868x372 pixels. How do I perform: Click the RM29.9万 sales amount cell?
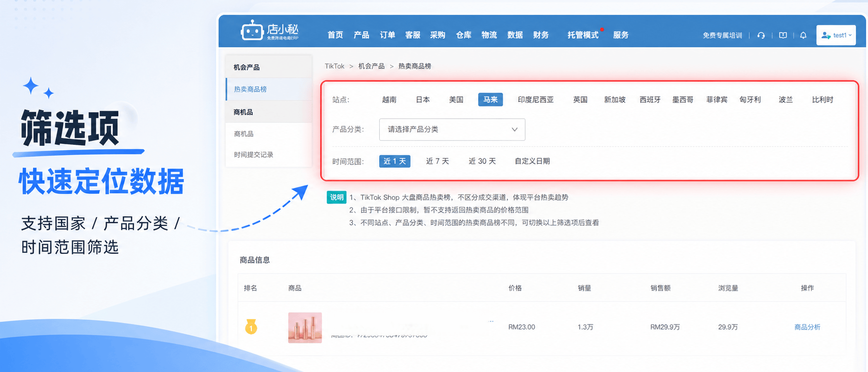(665, 327)
